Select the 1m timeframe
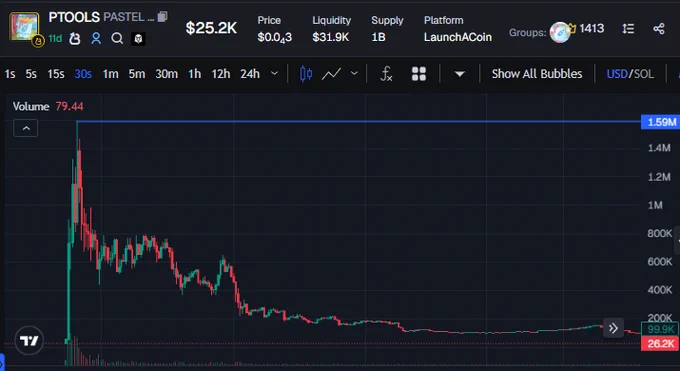Viewport: 680px width, 371px height. point(110,74)
